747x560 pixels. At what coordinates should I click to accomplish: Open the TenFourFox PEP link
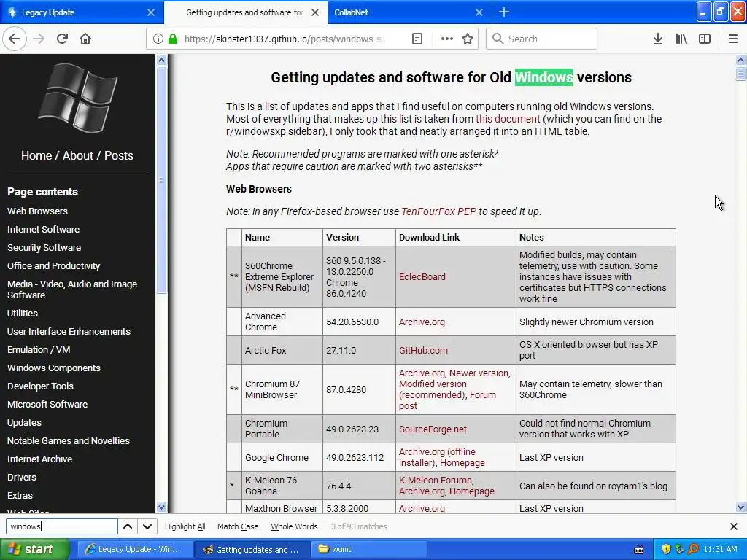(x=438, y=211)
